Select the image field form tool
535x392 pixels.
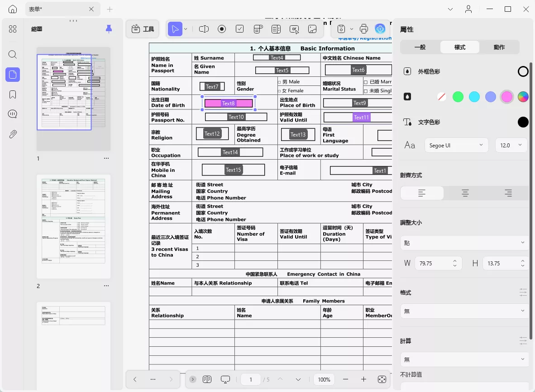tap(312, 29)
